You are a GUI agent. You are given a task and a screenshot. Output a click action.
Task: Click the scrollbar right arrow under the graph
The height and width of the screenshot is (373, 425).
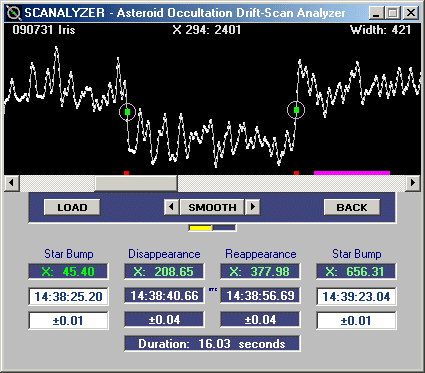pos(413,183)
